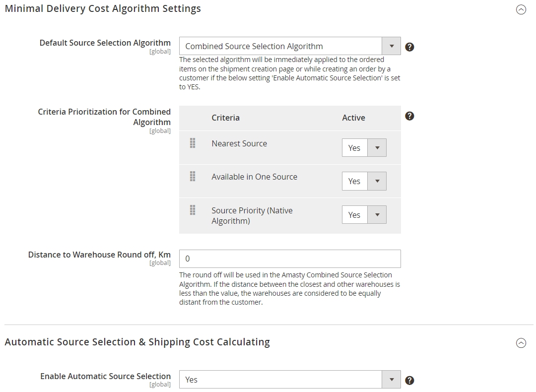
Task: Collapse Minimal Delivery Cost Algorithm Settings section
Action: (521, 9)
